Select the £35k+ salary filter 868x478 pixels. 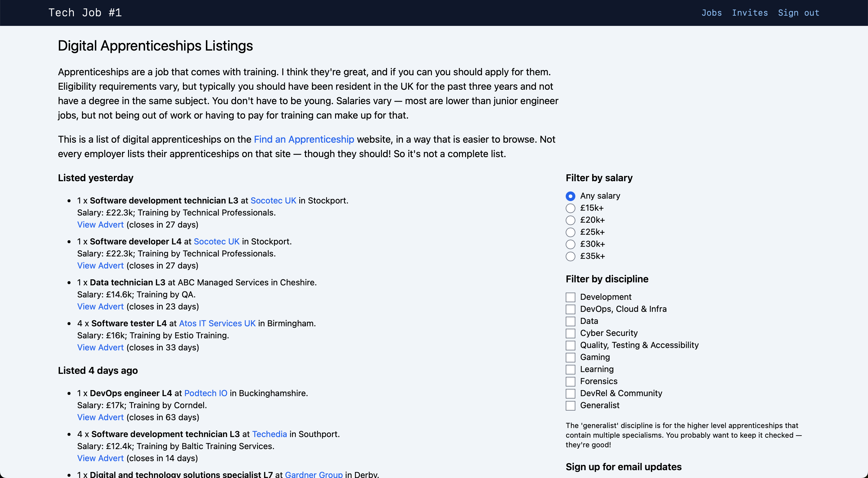[x=570, y=256]
